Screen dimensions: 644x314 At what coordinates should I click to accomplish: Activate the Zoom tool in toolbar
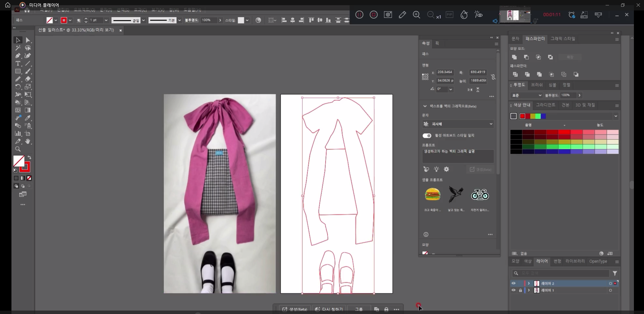click(x=18, y=149)
